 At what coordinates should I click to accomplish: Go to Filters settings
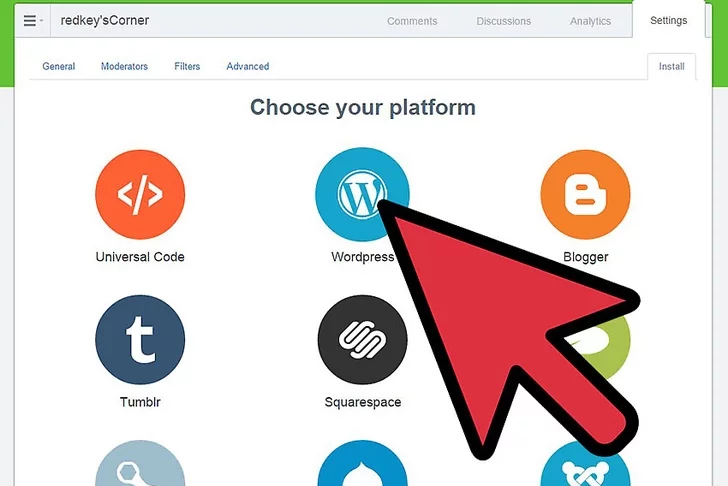pyautogui.click(x=187, y=66)
